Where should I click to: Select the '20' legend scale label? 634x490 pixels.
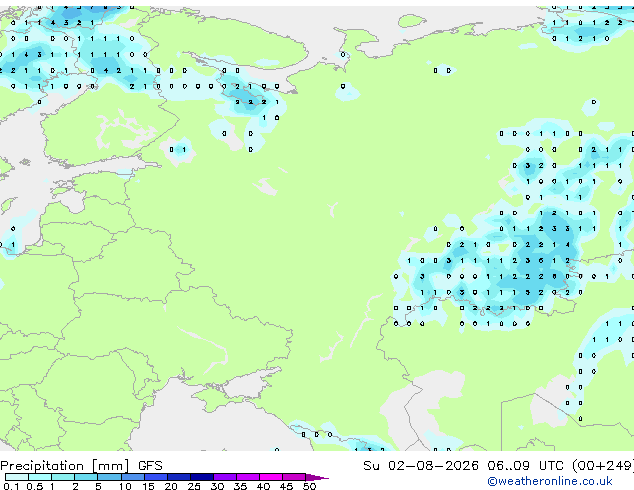(171, 486)
